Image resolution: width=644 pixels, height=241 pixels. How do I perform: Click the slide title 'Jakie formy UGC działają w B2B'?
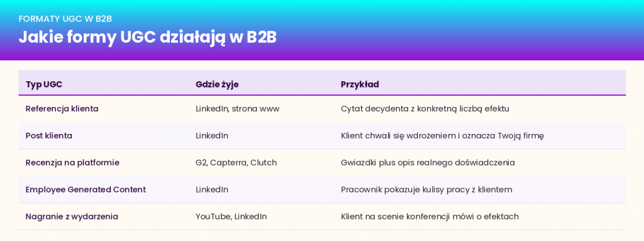147,37
